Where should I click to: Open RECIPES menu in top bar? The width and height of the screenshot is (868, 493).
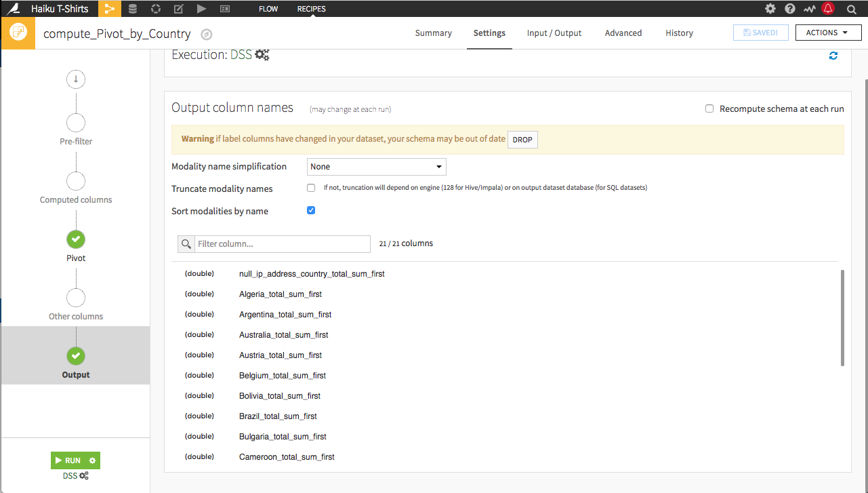[312, 9]
